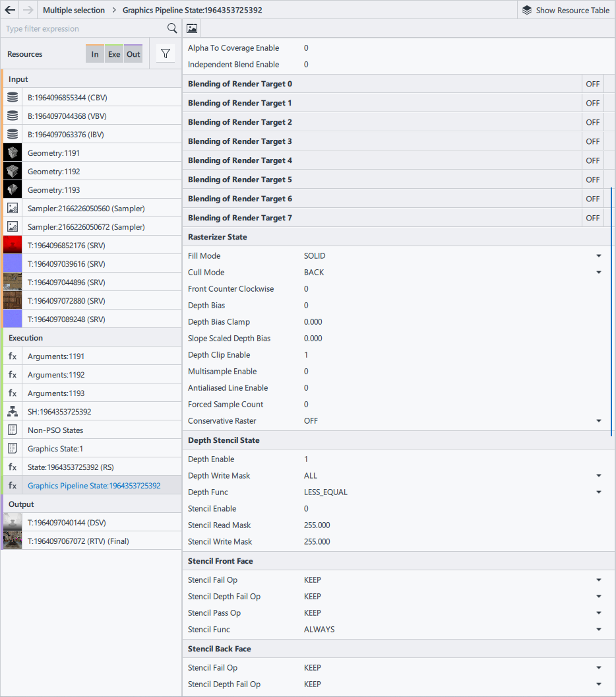
Task: Click the properties panel vertical scrollbar
Action: click(611, 311)
